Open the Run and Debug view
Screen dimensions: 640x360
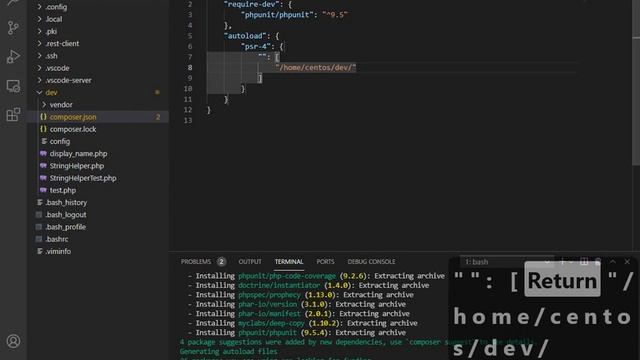(13, 56)
